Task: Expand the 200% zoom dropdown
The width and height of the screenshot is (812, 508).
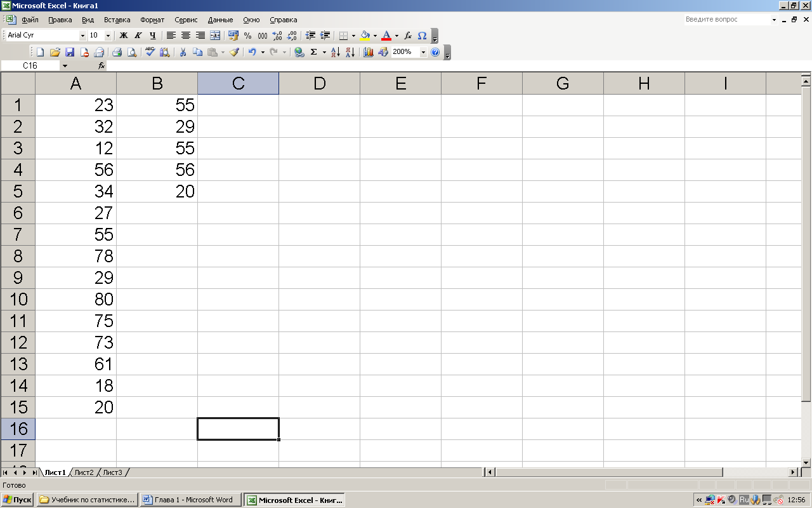Action: pyautogui.click(x=423, y=52)
